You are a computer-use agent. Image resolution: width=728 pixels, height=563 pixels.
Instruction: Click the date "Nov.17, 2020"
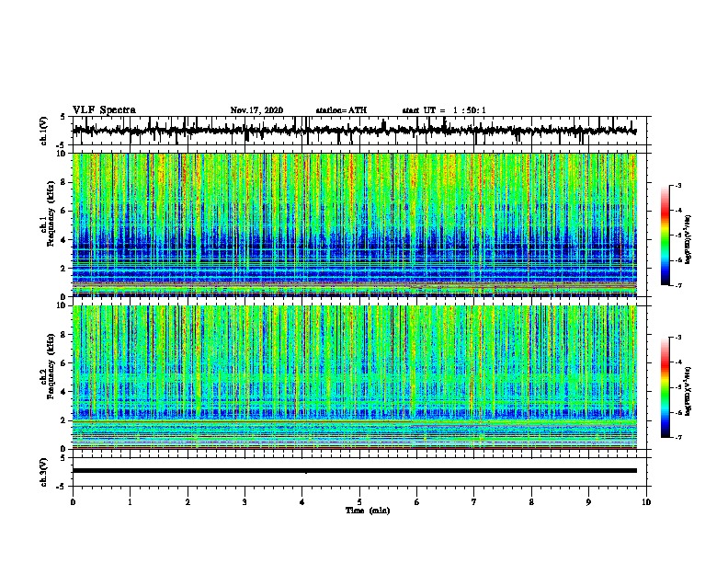coord(256,110)
